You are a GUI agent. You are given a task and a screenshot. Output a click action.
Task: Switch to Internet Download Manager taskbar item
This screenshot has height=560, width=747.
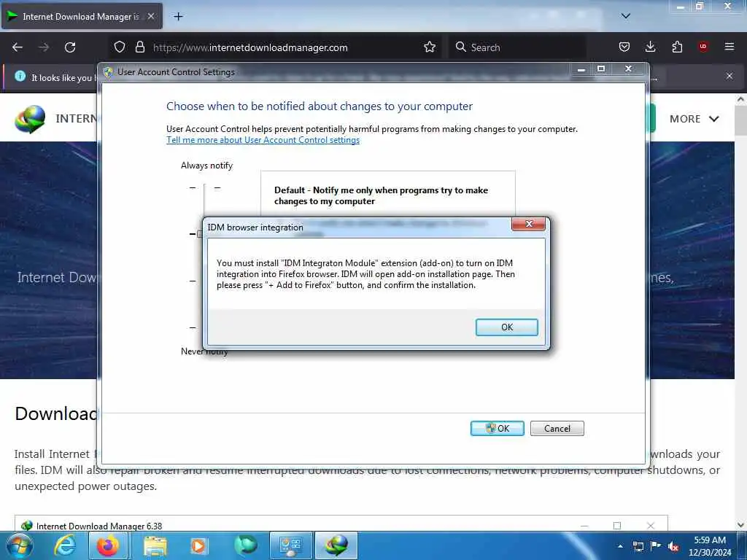336,545
